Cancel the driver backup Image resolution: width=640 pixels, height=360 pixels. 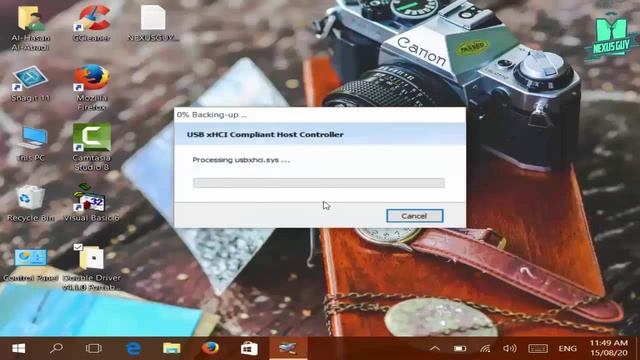(415, 216)
